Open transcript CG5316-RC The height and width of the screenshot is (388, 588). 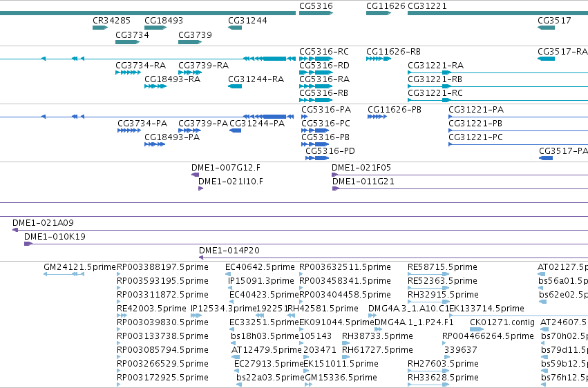pyautogui.click(x=316, y=59)
